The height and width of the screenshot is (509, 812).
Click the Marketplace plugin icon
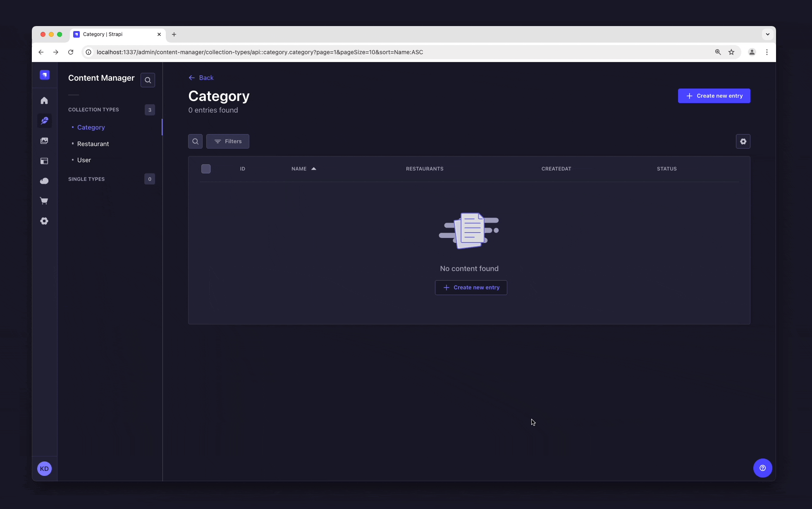[x=44, y=201]
